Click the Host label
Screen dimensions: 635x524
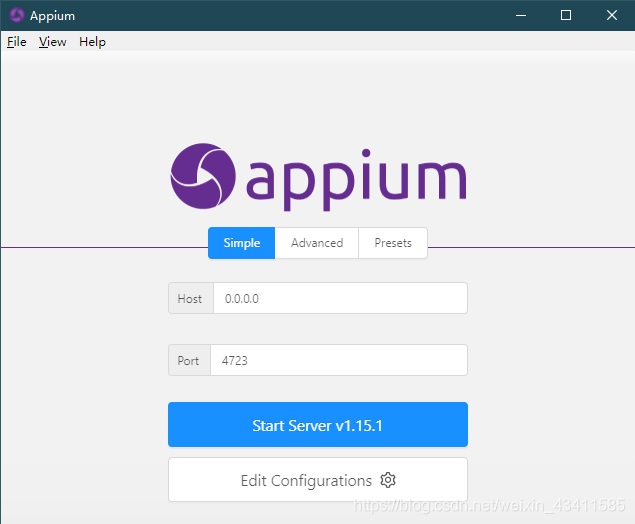(190, 298)
